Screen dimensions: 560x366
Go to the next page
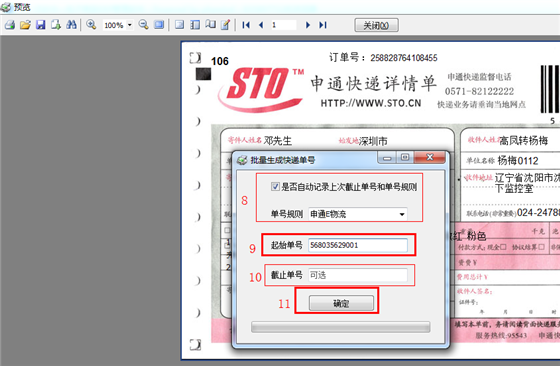pos(308,25)
